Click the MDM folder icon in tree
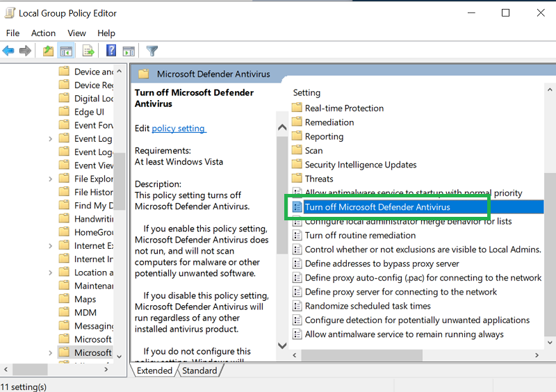This screenshot has height=392, width=556. [64, 312]
